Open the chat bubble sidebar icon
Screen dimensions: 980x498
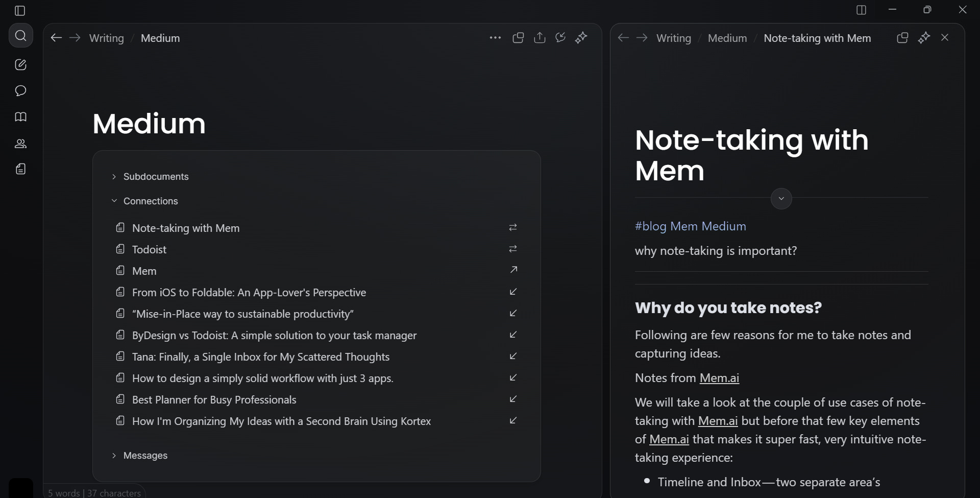point(21,91)
